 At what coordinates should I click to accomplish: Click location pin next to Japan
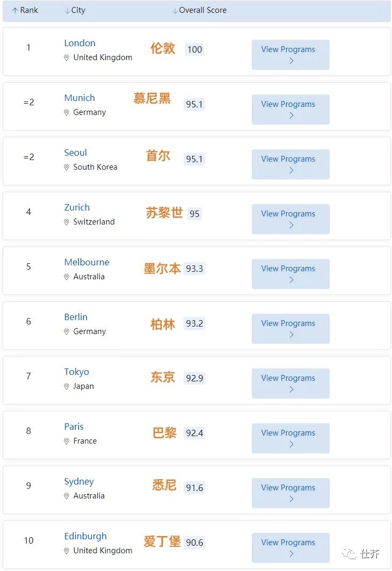coord(67,386)
